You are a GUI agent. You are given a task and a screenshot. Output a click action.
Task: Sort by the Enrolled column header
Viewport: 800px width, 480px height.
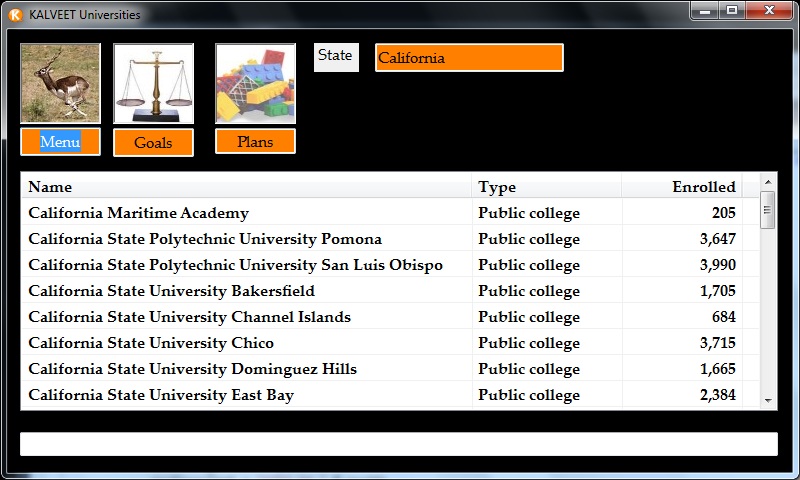(682, 187)
